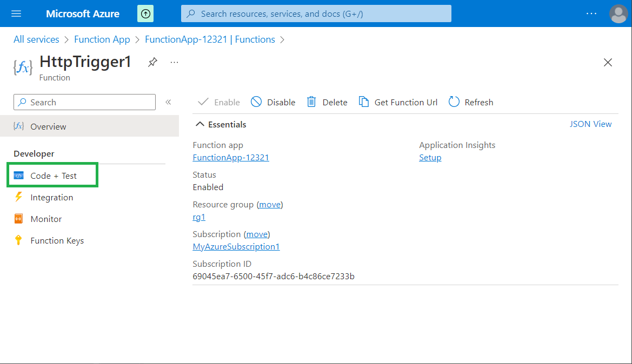Click the Disable circle-slash icon

point(256,102)
